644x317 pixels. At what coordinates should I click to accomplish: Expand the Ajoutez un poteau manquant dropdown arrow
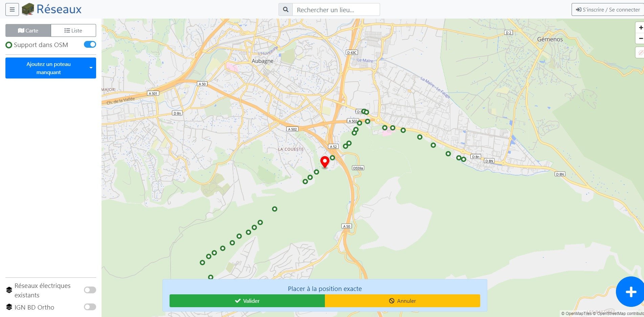(x=91, y=68)
